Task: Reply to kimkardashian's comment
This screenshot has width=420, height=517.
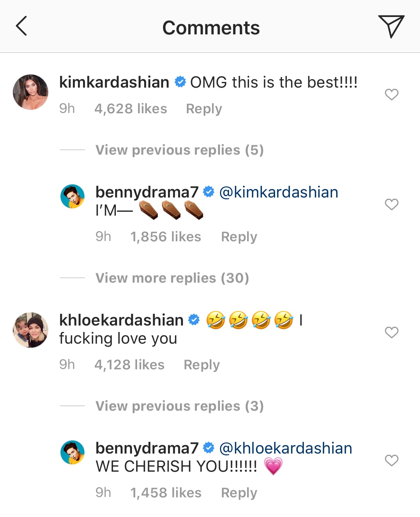Action: click(204, 109)
